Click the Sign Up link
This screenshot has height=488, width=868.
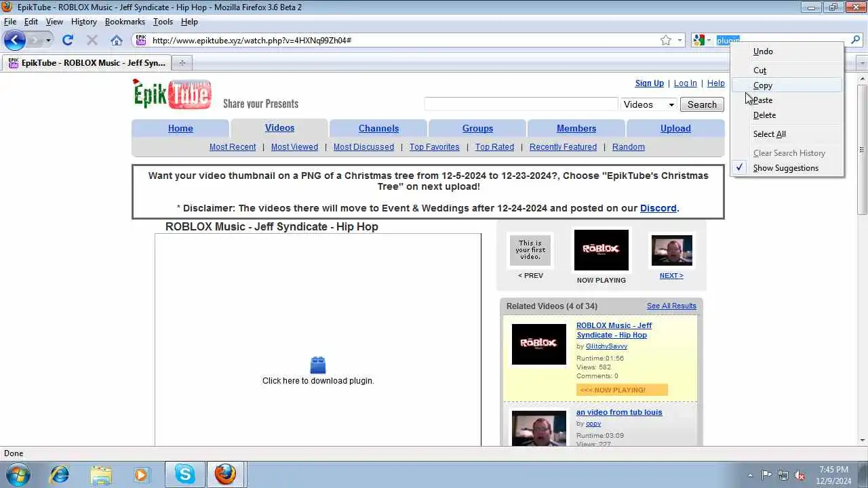pyautogui.click(x=650, y=83)
